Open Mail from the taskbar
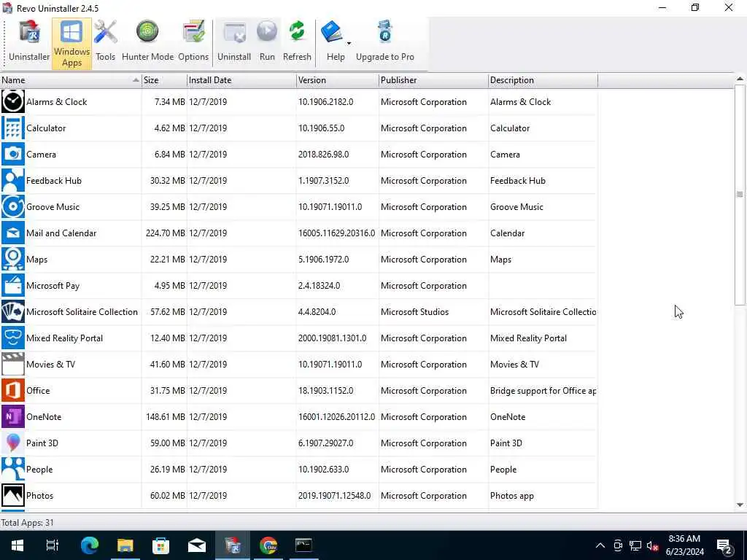Image resolution: width=747 pixels, height=560 pixels. click(x=197, y=545)
